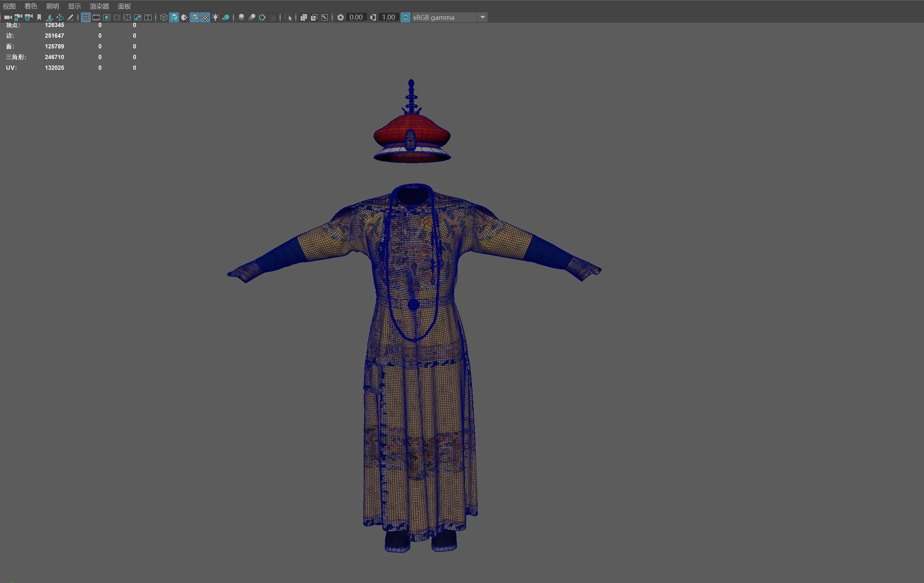
Task: Toggle the X-ray display icon
Action: point(303,17)
